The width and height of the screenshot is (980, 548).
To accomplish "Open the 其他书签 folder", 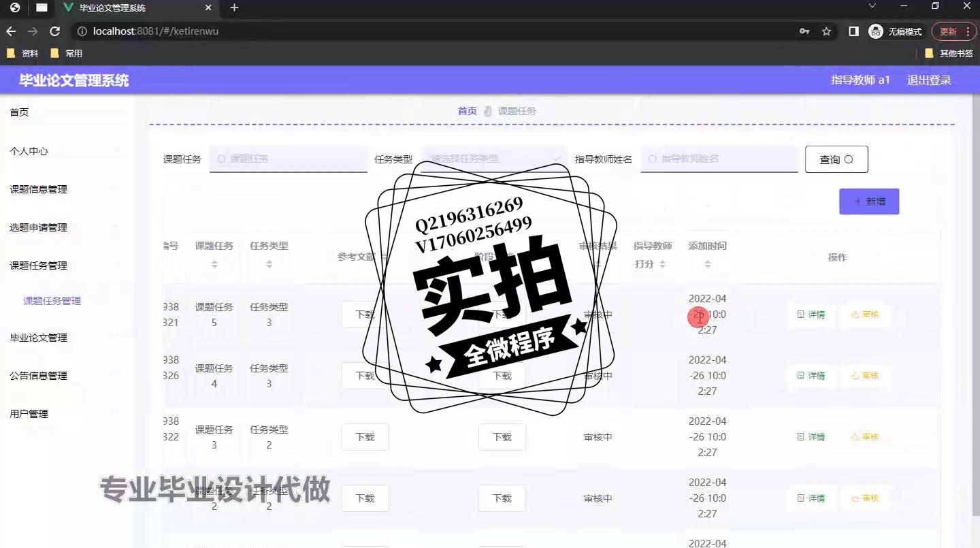I will (949, 53).
